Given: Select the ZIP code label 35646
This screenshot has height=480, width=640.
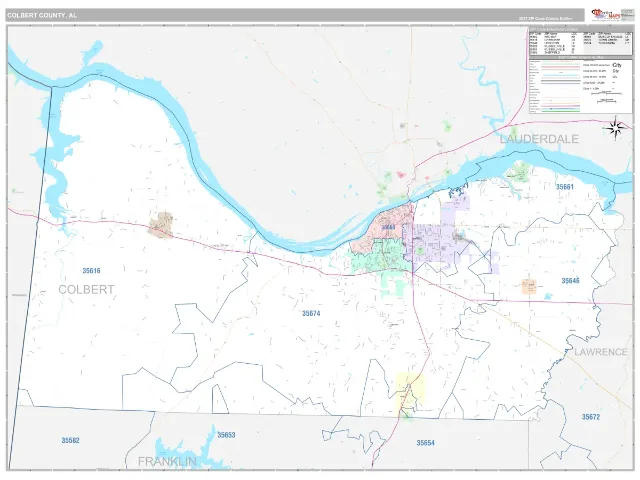Looking at the screenshot, I should point(570,280).
